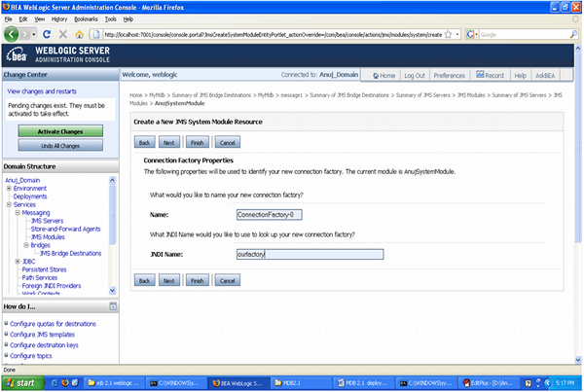The width and height of the screenshot is (584, 392).
Task: Open the History menu
Action: (59, 18)
